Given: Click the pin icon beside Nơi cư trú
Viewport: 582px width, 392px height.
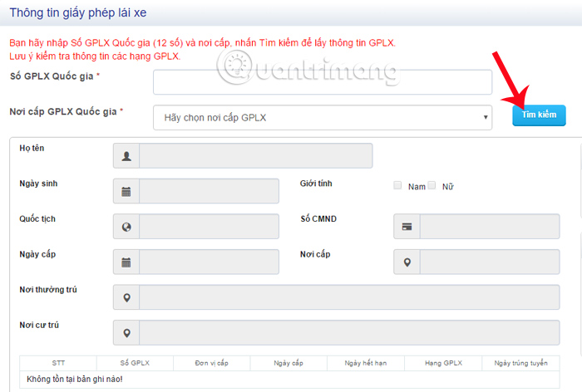Looking at the screenshot, I should point(126,333).
